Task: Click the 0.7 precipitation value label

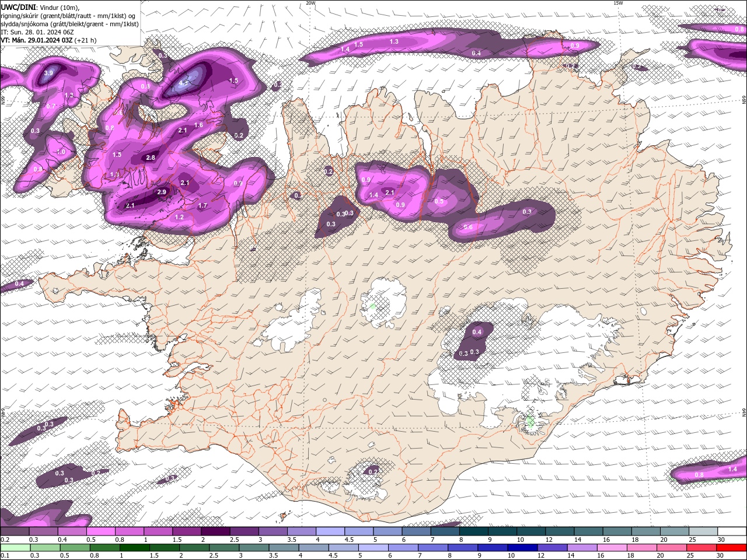Action: [51, 106]
